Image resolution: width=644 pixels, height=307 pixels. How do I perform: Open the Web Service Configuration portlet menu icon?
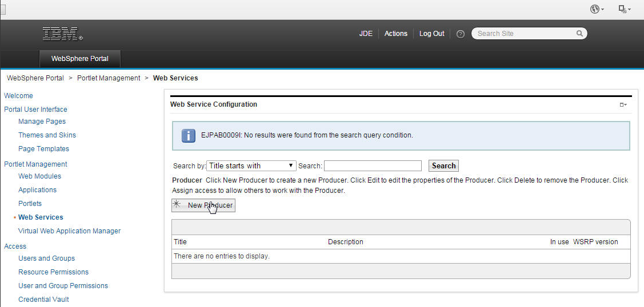tap(623, 105)
